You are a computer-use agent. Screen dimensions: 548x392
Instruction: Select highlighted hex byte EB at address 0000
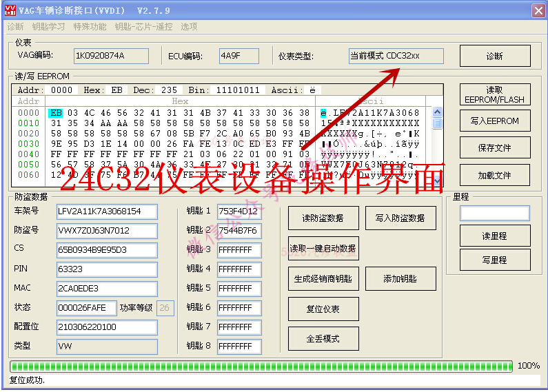click(x=56, y=113)
